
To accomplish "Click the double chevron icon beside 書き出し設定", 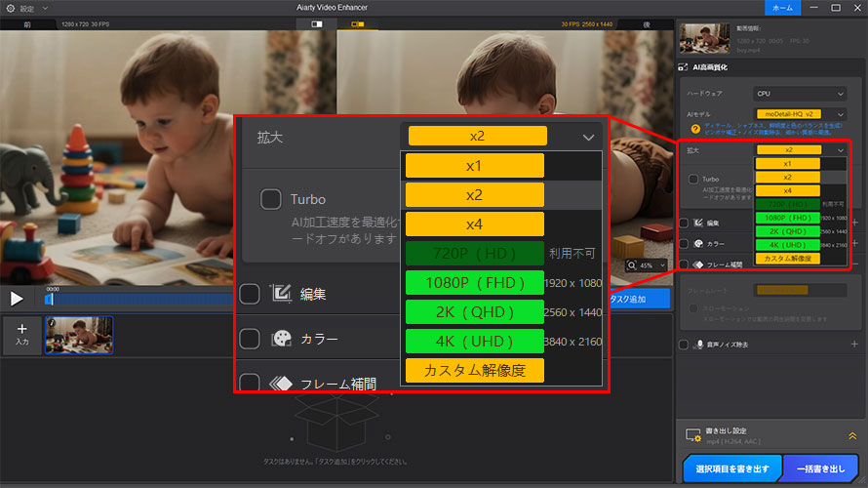I will pyautogui.click(x=851, y=435).
